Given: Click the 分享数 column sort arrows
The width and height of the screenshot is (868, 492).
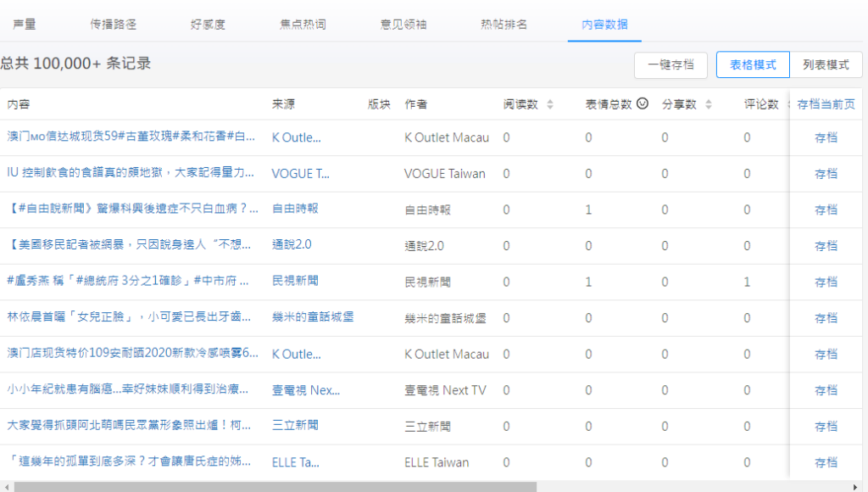Looking at the screenshot, I should [708, 104].
